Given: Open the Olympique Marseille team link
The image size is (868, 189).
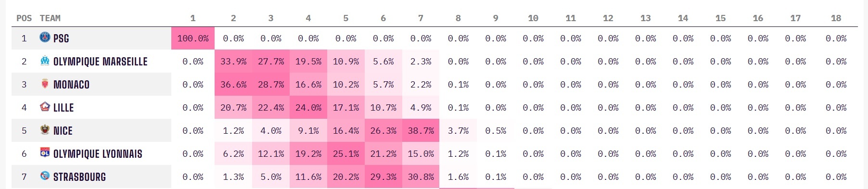Looking at the screenshot, I should click(100, 62).
